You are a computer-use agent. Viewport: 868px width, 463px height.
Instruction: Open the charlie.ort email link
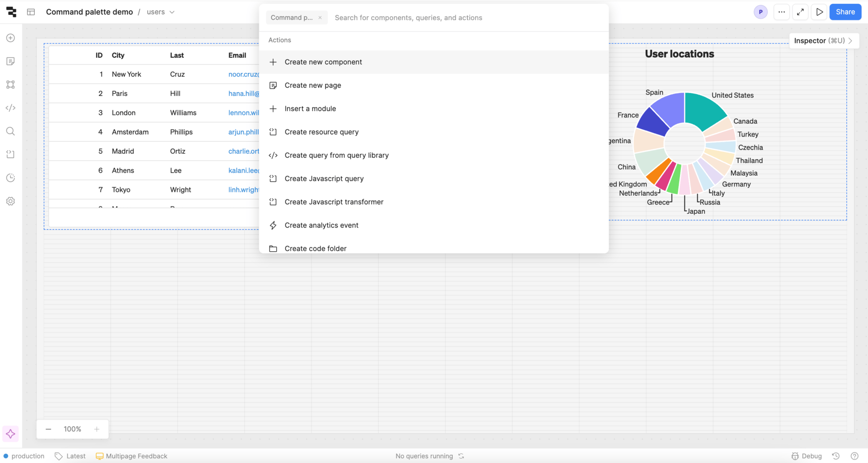tap(244, 151)
